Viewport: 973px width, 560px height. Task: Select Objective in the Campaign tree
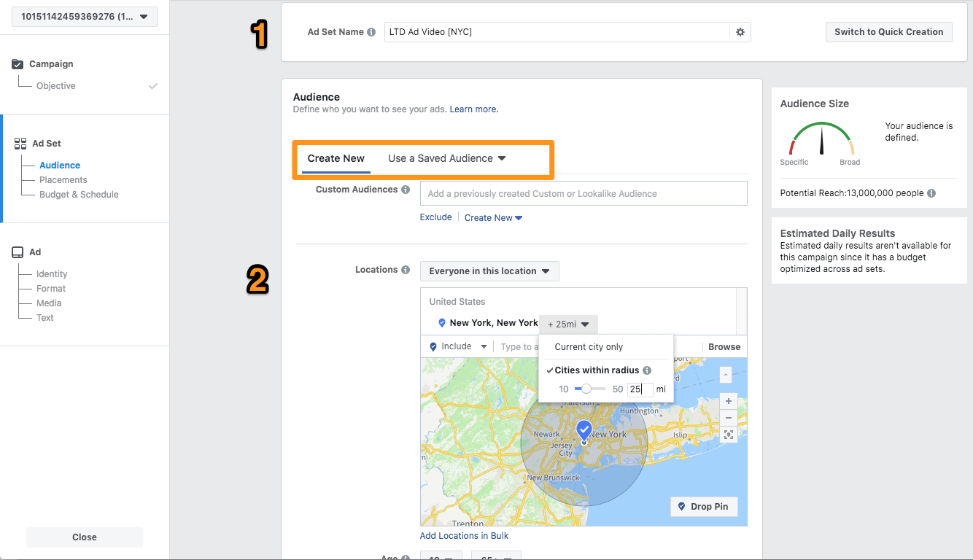tap(56, 86)
